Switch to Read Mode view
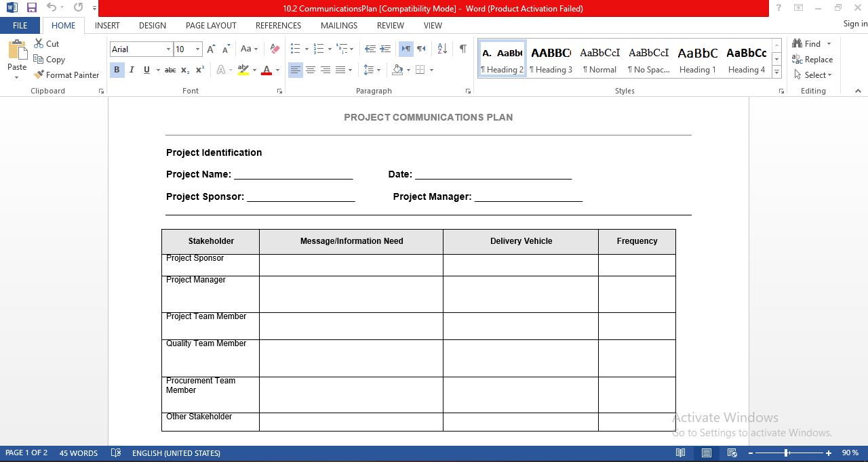Screen dimensions: 868x462 (x=680, y=453)
